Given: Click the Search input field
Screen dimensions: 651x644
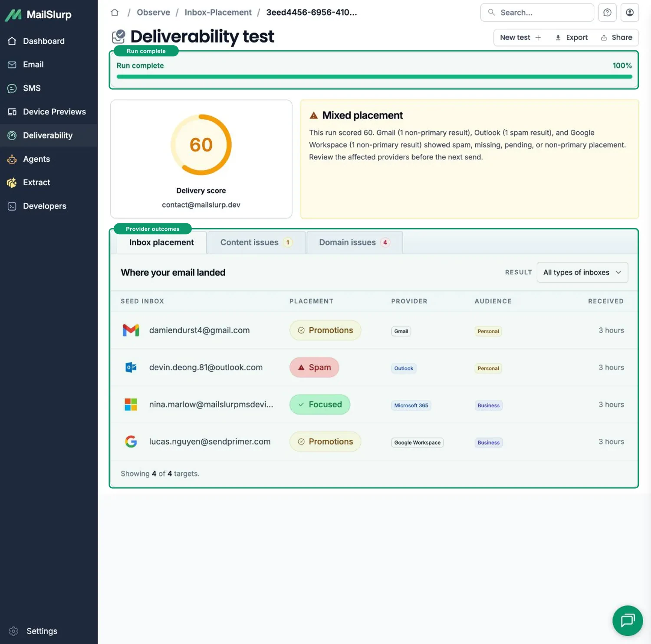Looking at the screenshot, I should point(537,13).
